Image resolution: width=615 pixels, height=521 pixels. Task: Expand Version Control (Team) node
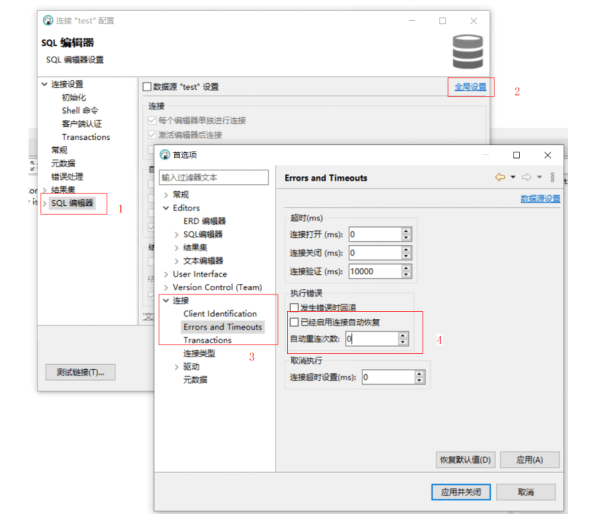click(166, 288)
